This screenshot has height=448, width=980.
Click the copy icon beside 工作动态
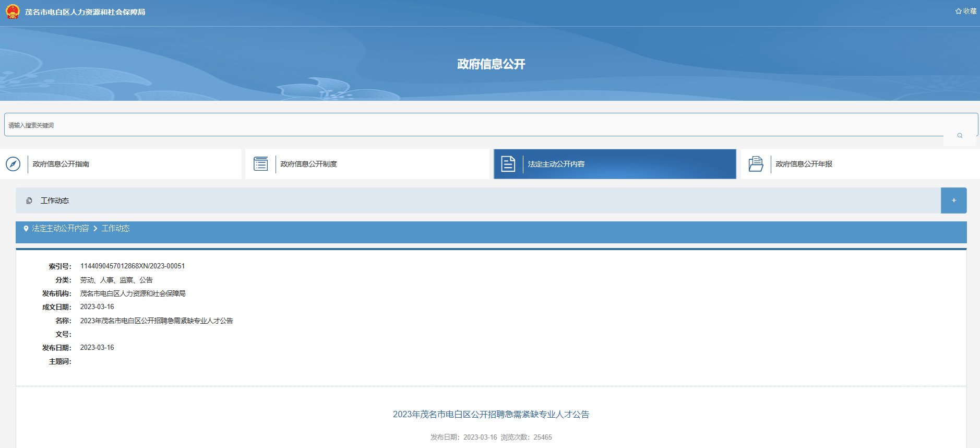coord(29,201)
